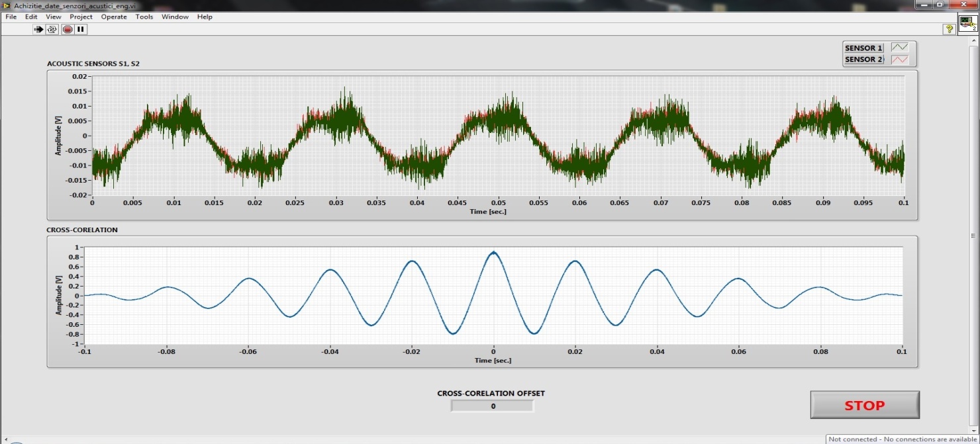The height and width of the screenshot is (444, 980).
Task: Open the File menu
Action: (11, 17)
